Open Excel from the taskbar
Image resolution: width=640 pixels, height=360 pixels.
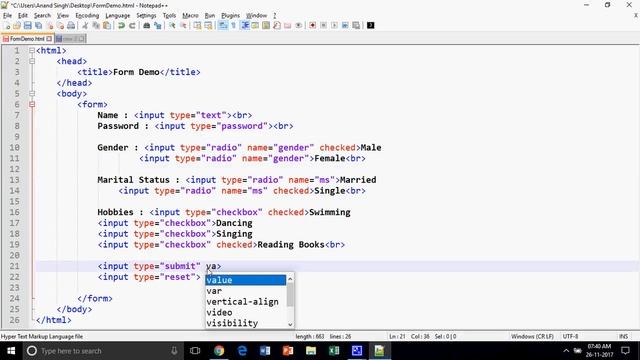tap(334, 351)
